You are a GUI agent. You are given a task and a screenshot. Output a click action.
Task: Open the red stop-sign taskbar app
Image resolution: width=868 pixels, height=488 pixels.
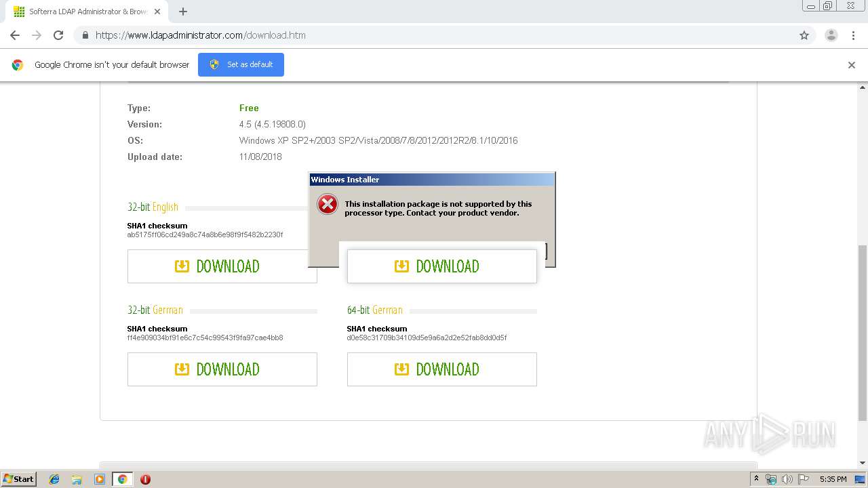pyautogui.click(x=145, y=479)
